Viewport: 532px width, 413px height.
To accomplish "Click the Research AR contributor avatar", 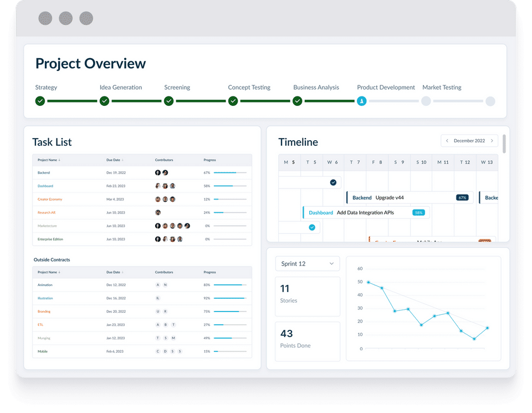I will point(158,213).
